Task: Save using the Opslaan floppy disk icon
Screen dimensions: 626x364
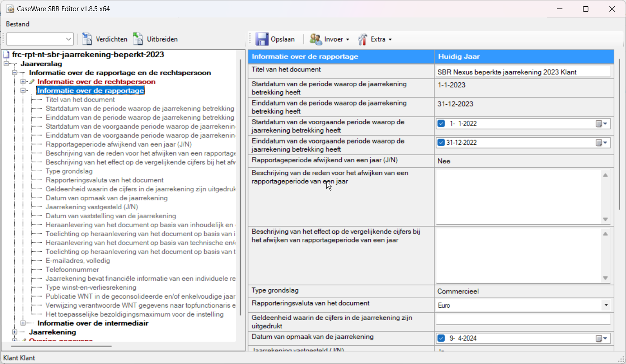Action: point(262,39)
